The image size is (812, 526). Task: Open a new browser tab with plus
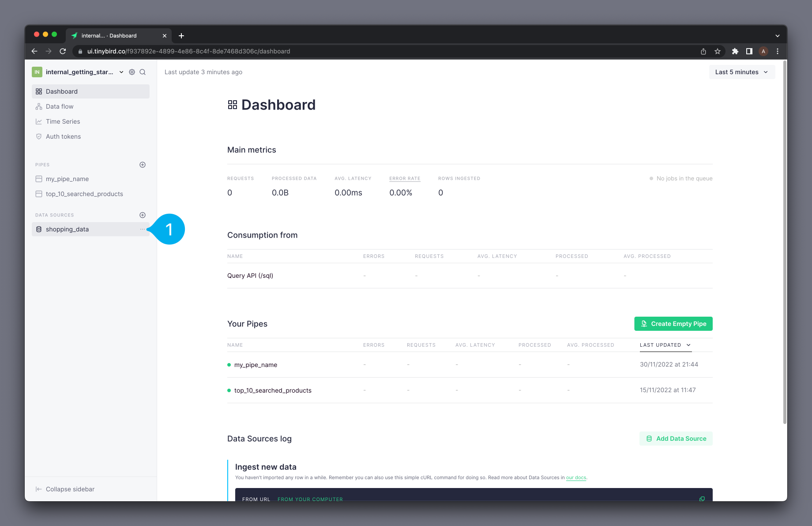pyautogui.click(x=181, y=36)
